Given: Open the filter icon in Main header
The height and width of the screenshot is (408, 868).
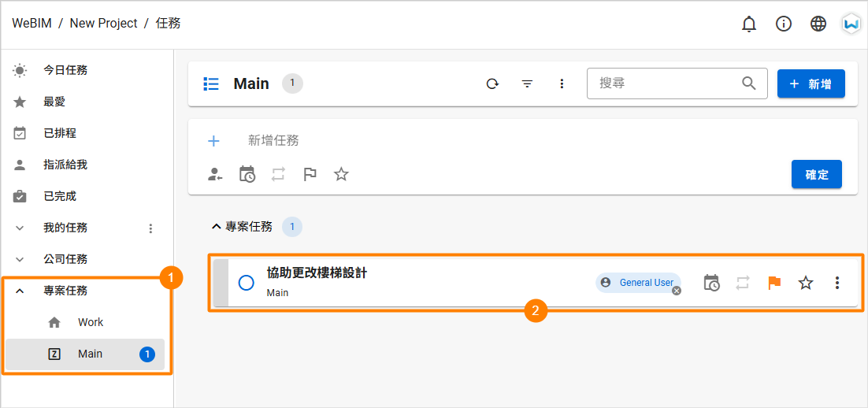Looking at the screenshot, I should (528, 83).
